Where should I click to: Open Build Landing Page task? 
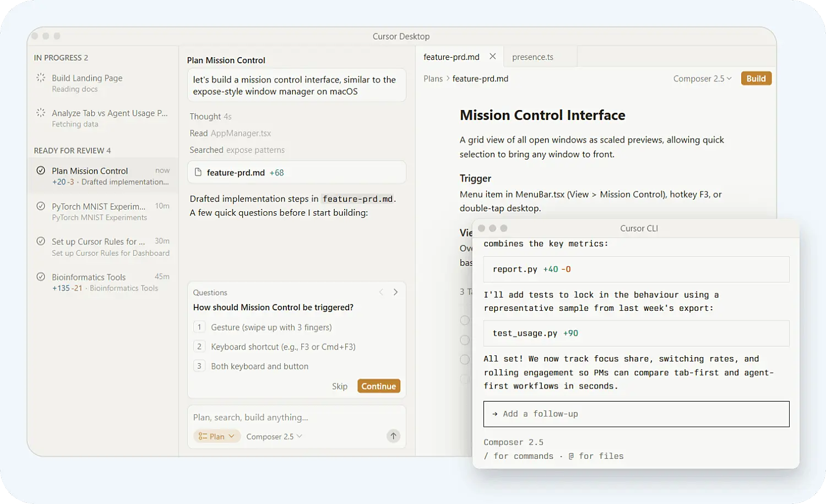point(103,83)
